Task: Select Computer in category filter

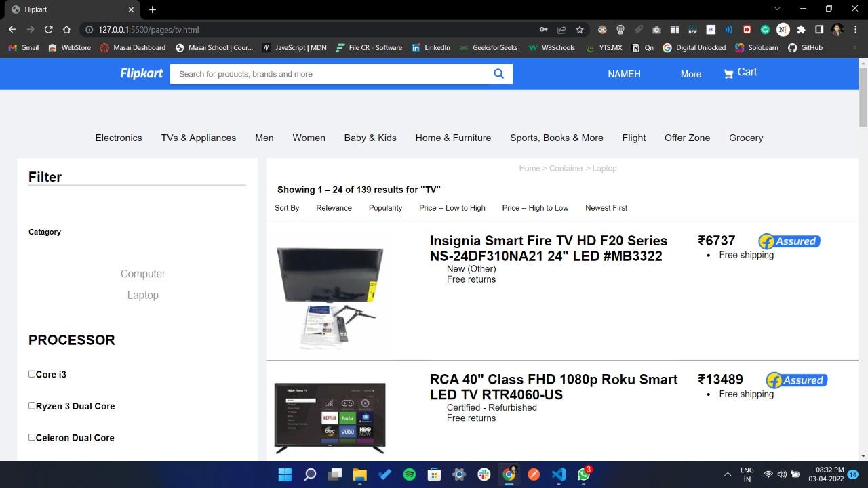Action: pyautogui.click(x=143, y=274)
